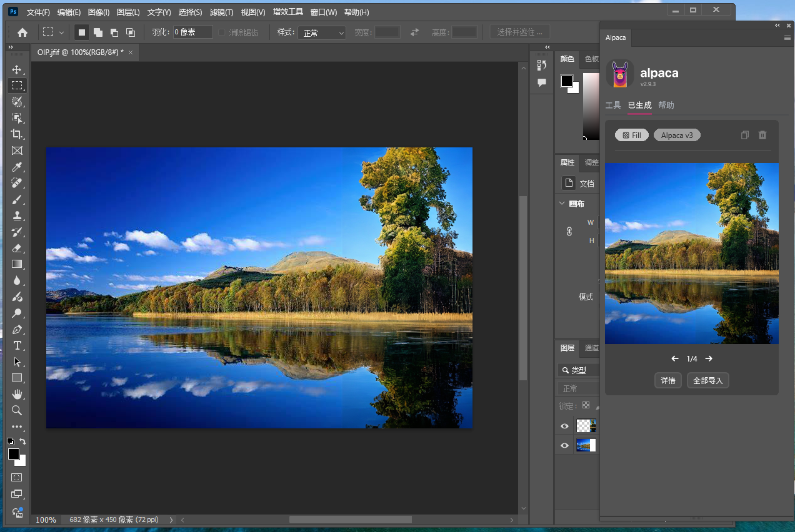Select the Eraser tool
Viewport: 795px width, 532px height.
[x=17, y=248]
